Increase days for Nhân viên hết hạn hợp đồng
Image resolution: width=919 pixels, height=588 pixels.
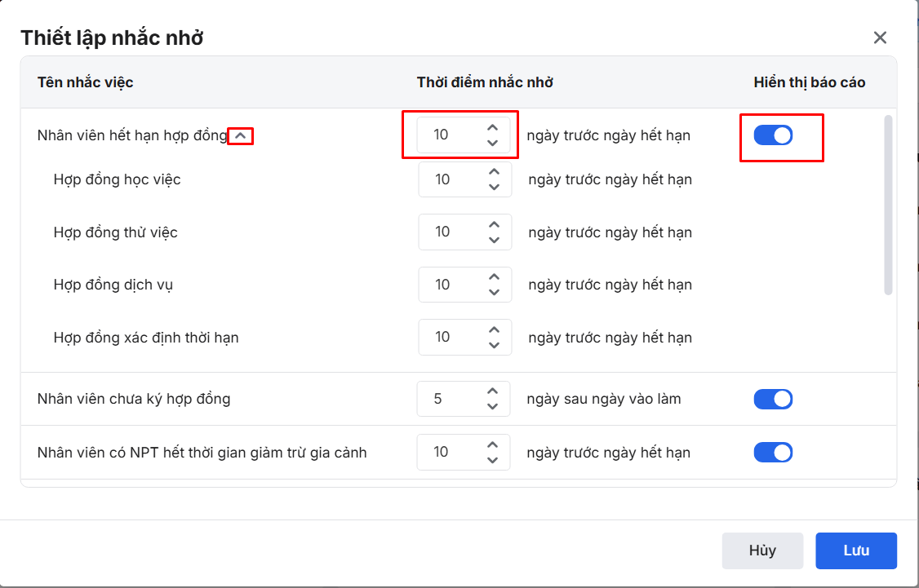point(491,128)
